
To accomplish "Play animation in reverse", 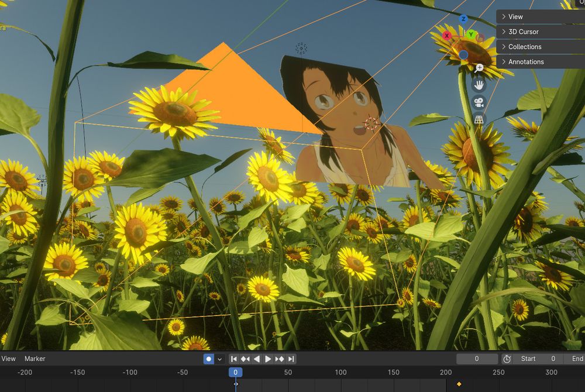I will [x=257, y=359].
